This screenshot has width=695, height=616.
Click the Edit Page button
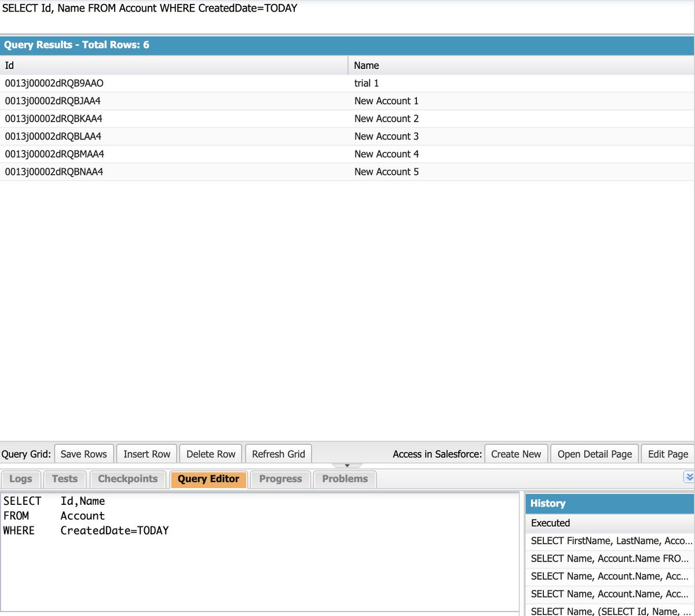click(668, 454)
